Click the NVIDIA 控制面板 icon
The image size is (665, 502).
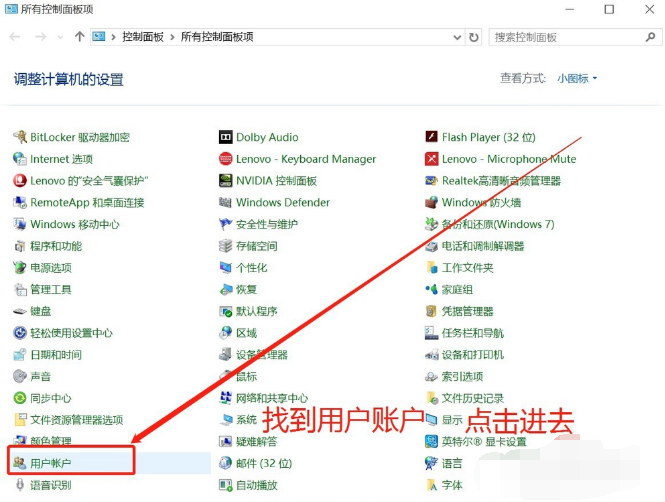[x=226, y=181]
